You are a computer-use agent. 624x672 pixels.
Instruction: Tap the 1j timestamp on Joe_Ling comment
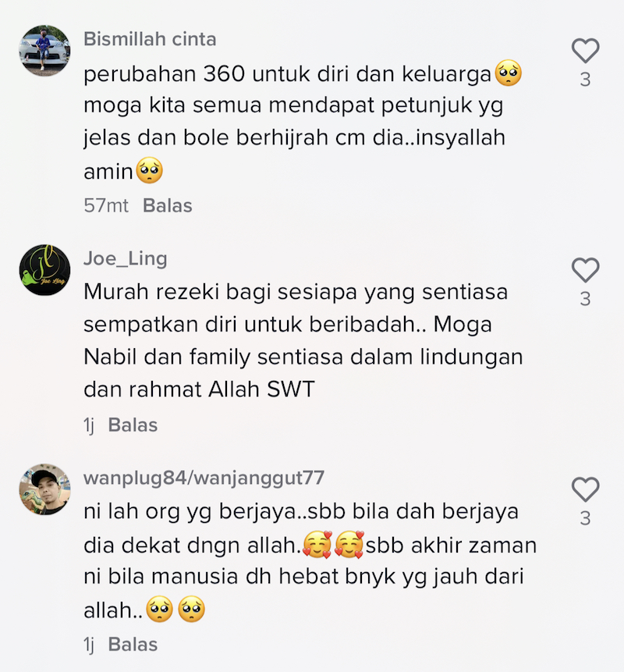click(x=89, y=425)
